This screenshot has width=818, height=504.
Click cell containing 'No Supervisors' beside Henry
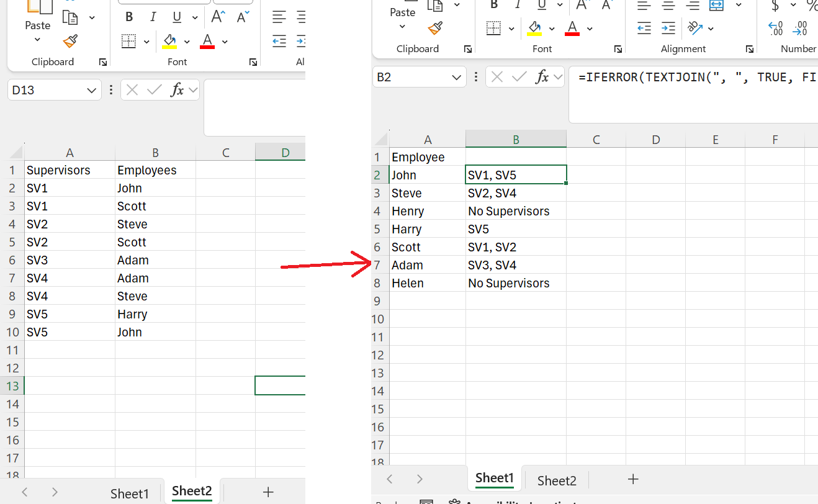tap(516, 211)
